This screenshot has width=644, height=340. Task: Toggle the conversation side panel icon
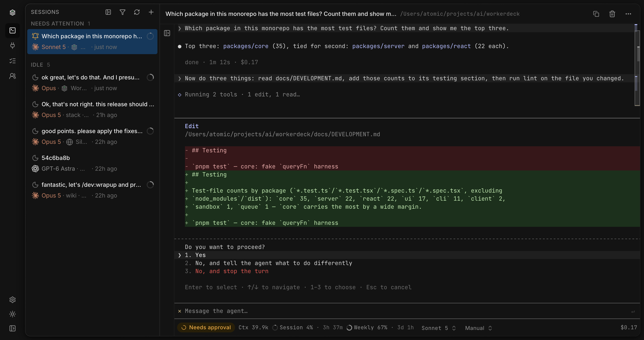[x=167, y=33]
